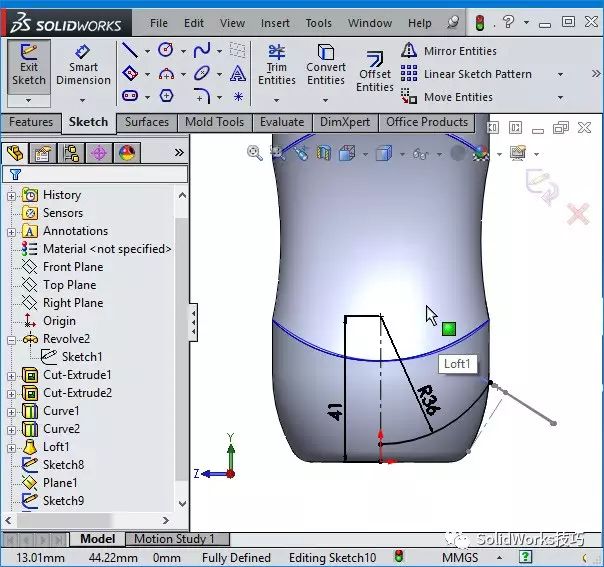The width and height of the screenshot is (604, 567).
Task: Open the Line tool dropdown arrow
Action: [148, 51]
